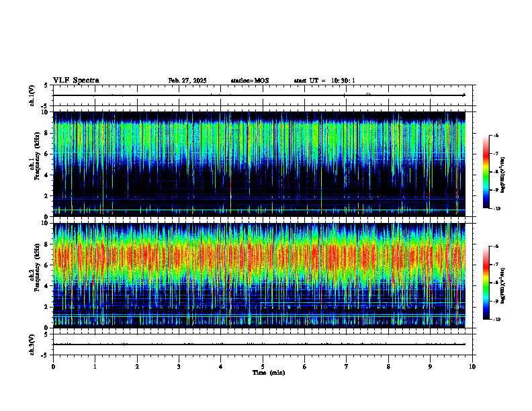Click the "VLF Spectra" plot title

[76, 81]
